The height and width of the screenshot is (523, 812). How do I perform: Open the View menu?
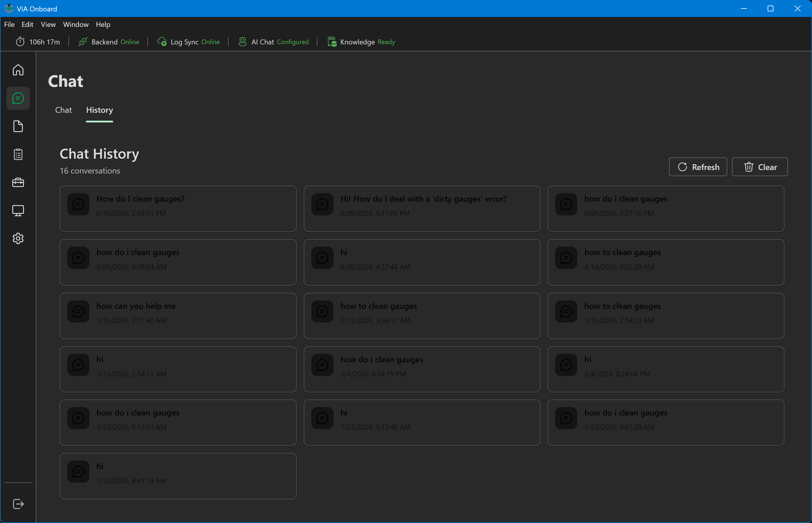point(48,25)
